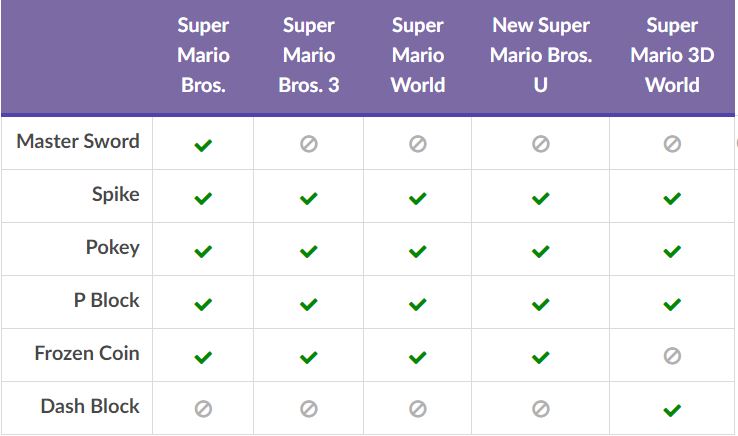Select the New Super Mario Bros. U header
The height and width of the screenshot is (436, 738).
pos(541,55)
